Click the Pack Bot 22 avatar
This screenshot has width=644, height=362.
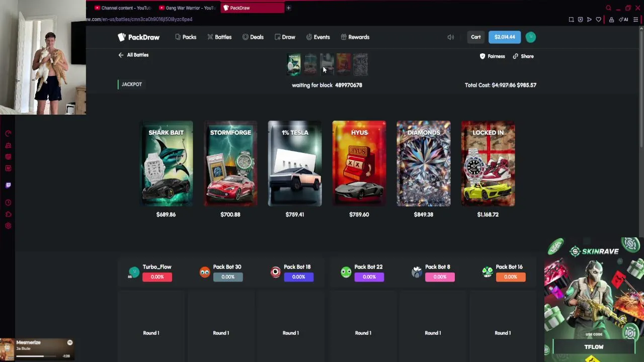coord(346,272)
